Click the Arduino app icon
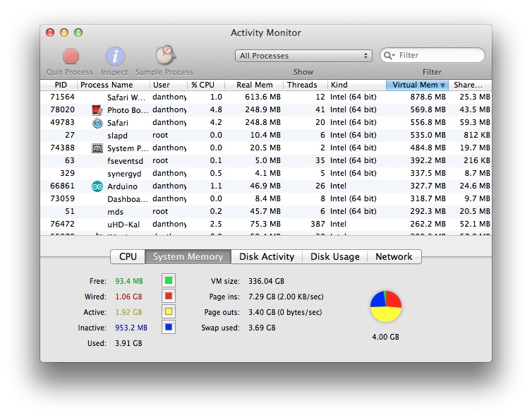The height and width of the screenshot is (418, 532). [97, 186]
